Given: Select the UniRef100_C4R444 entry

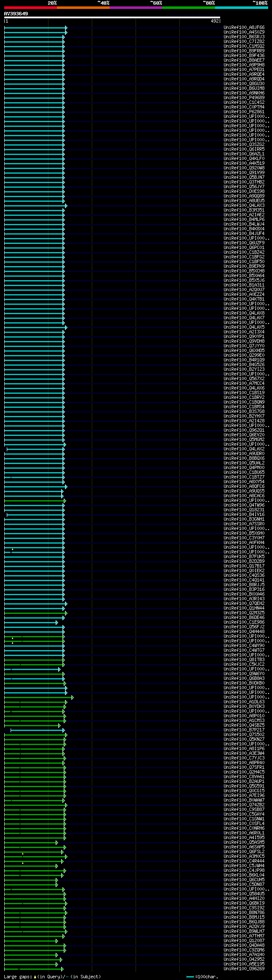Looking at the screenshot, I should pos(244,861).
